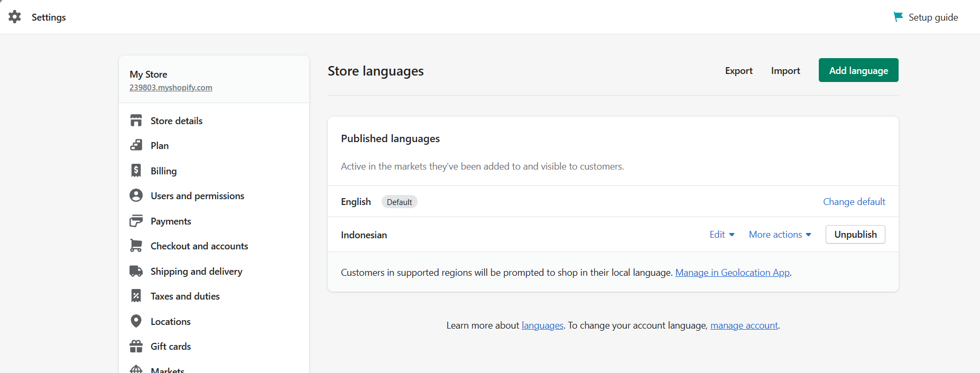Viewport: 980px width, 373px height.
Task: Click the Export button
Action: [x=738, y=70]
